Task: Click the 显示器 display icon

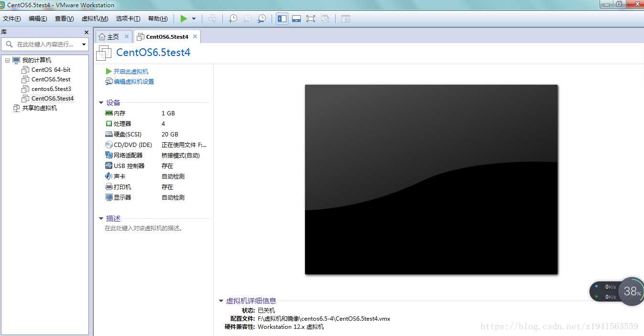Action: click(109, 198)
